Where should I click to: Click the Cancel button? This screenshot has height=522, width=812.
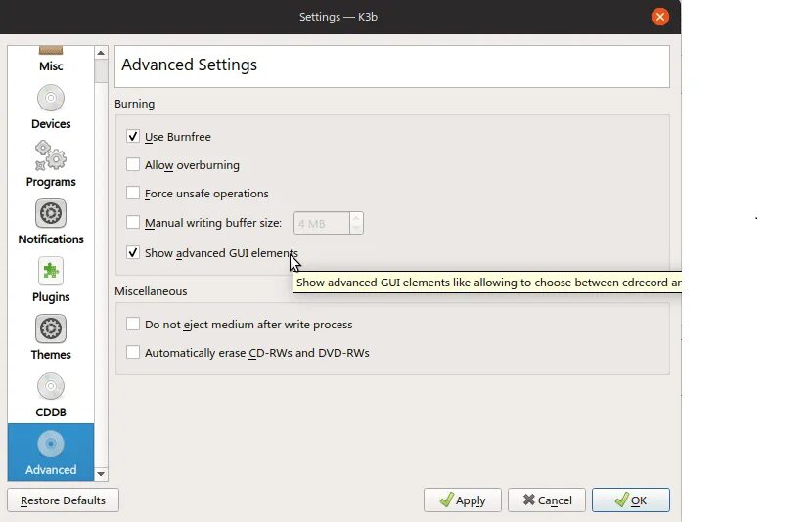pyautogui.click(x=547, y=500)
